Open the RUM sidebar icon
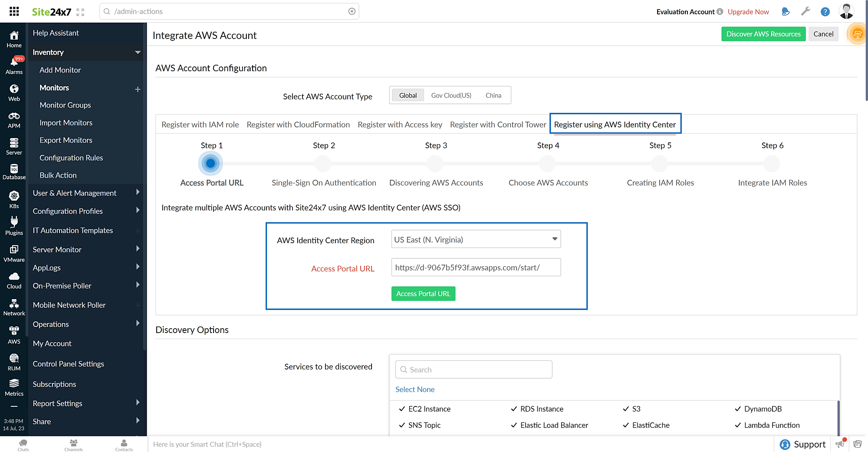 tap(14, 358)
